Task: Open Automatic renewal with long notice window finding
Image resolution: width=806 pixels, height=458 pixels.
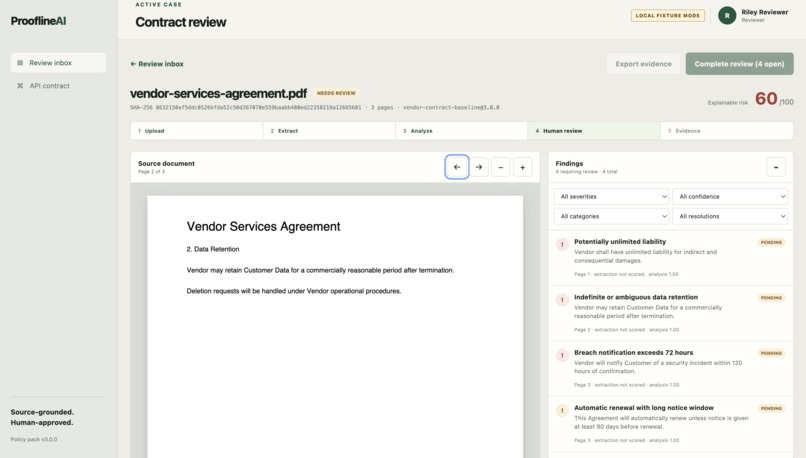Action: [670, 424]
